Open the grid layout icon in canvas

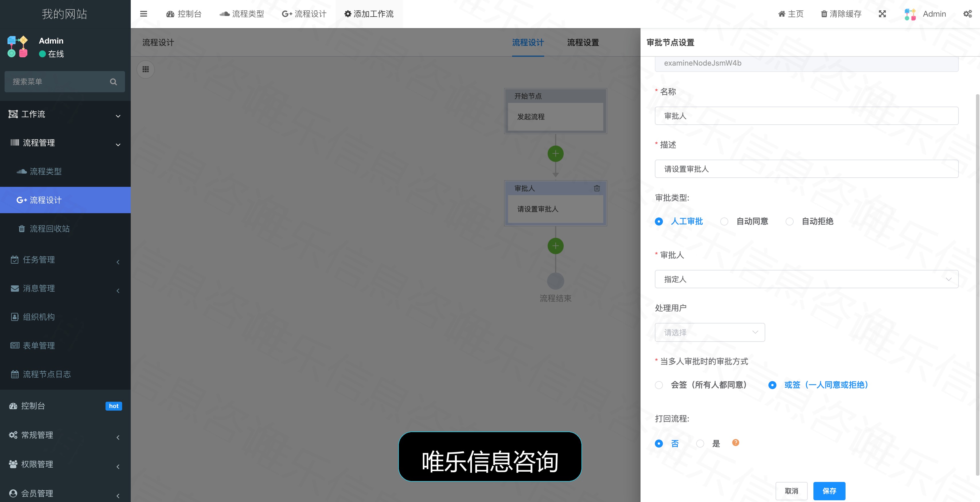(146, 69)
